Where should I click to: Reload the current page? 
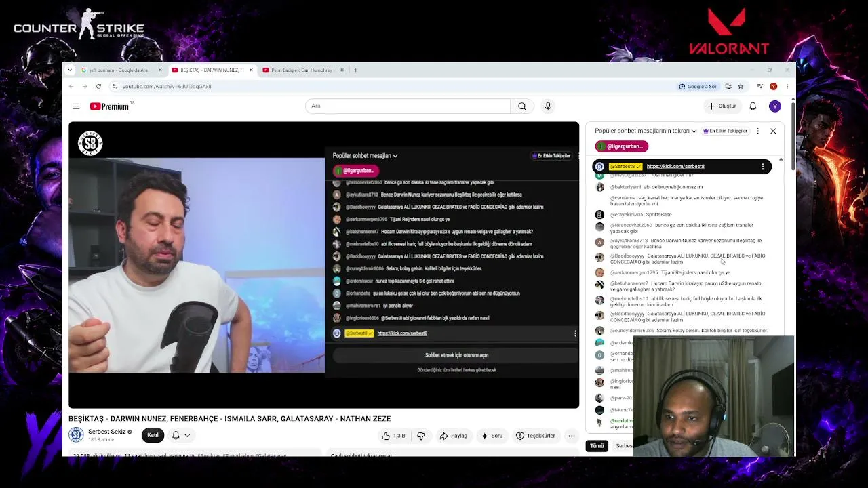pos(98,87)
